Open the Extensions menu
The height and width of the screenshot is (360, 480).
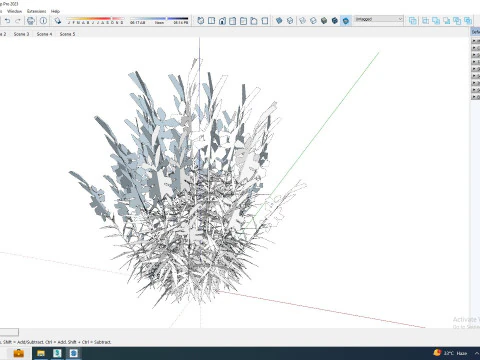pyautogui.click(x=37, y=11)
